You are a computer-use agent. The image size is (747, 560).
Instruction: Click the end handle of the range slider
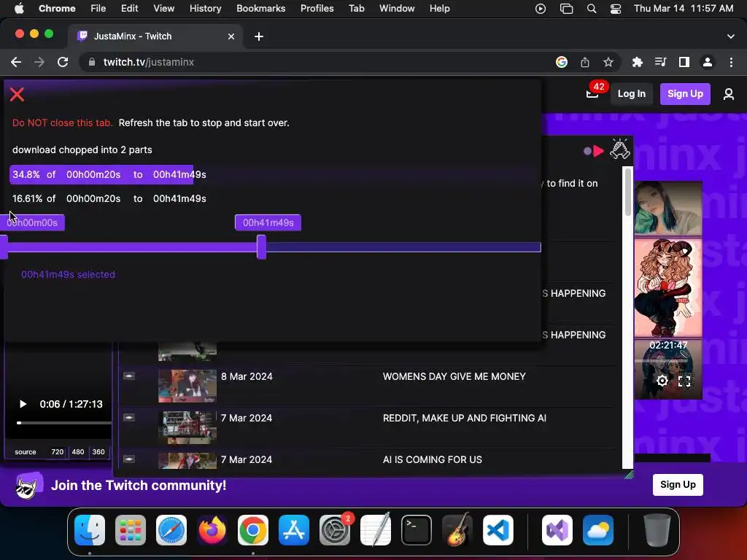coord(261,246)
